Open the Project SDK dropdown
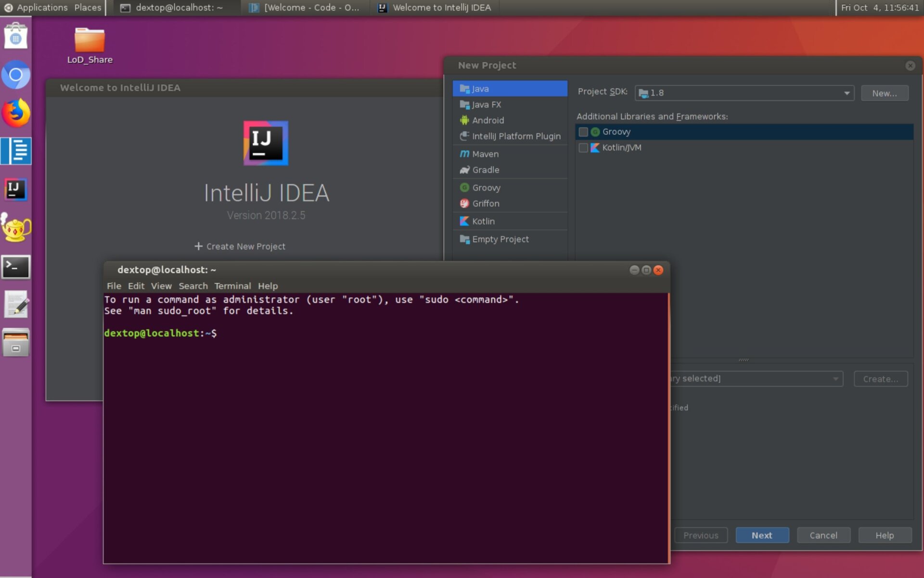Screen dimensions: 924x578 coord(847,93)
